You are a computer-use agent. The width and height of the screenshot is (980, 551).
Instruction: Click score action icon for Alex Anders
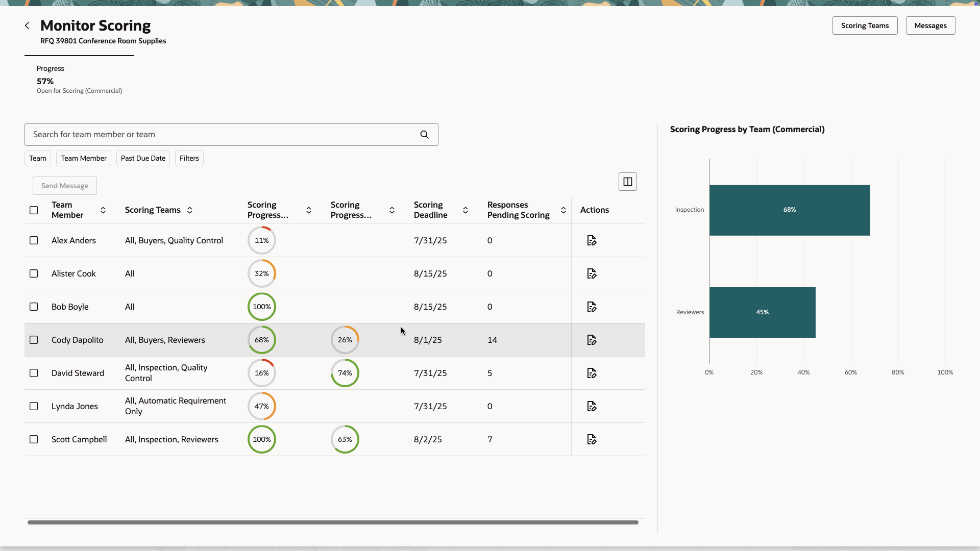tap(592, 240)
